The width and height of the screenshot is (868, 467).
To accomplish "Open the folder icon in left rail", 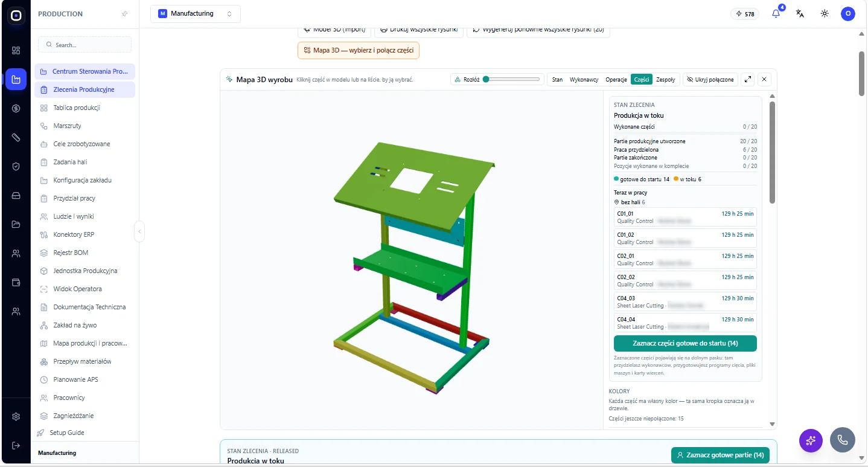I will [16, 225].
